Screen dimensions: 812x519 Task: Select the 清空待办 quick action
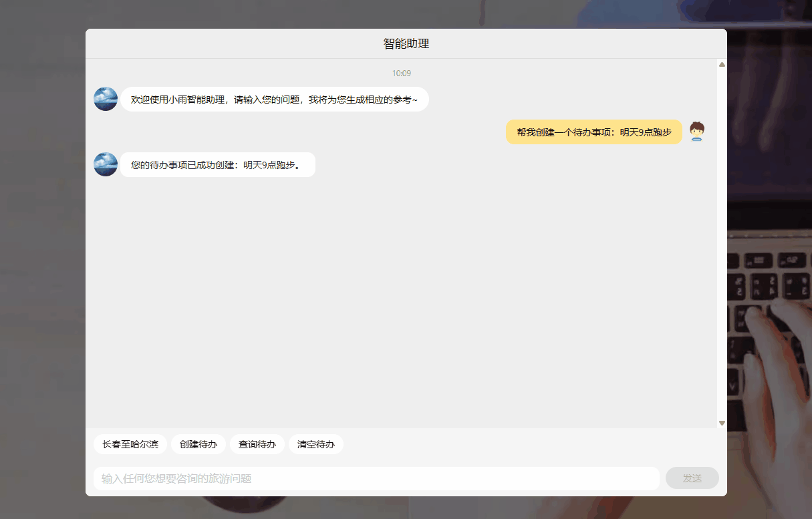tap(316, 444)
